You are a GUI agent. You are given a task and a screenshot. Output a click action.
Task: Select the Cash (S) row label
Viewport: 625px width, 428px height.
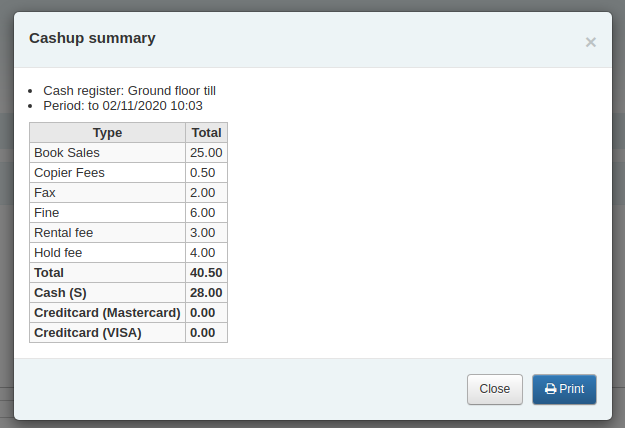click(59, 293)
